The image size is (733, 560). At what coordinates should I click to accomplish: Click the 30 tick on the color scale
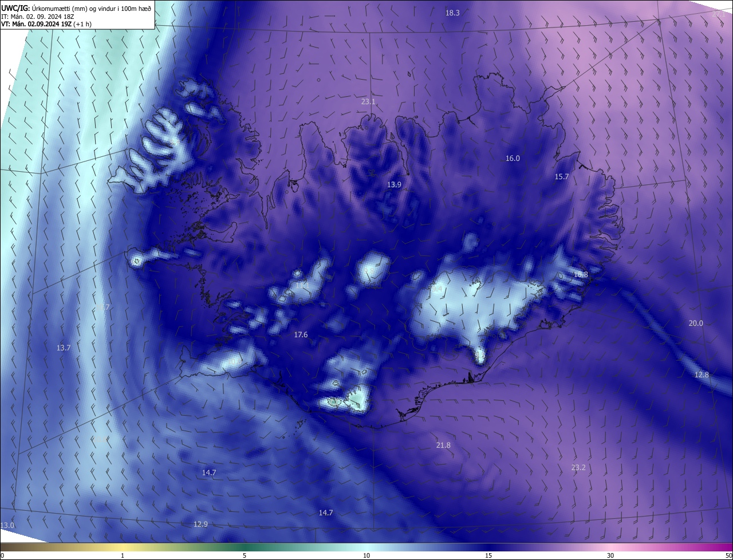click(x=610, y=555)
